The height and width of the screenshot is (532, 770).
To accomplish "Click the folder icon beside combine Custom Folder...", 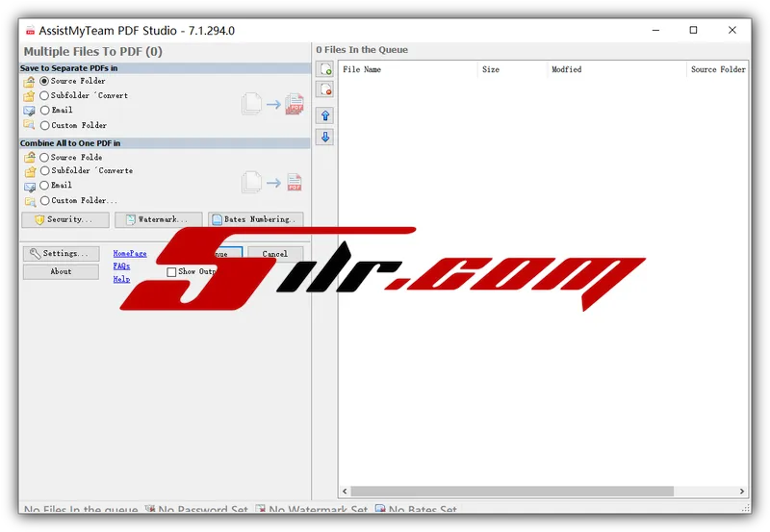I will pyautogui.click(x=30, y=201).
